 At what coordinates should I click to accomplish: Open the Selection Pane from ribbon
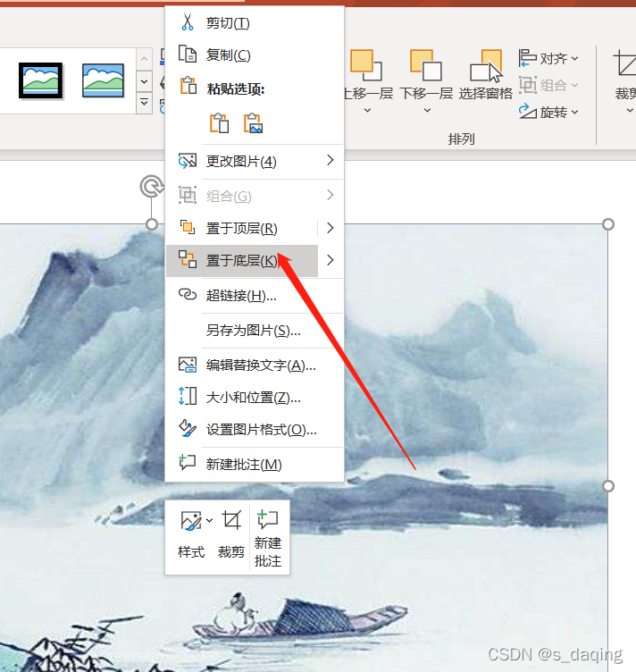486,74
